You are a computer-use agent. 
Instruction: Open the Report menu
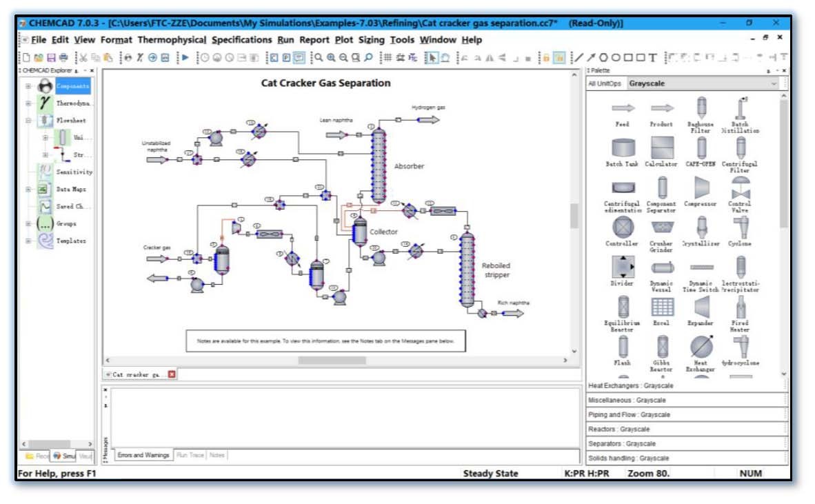314,40
